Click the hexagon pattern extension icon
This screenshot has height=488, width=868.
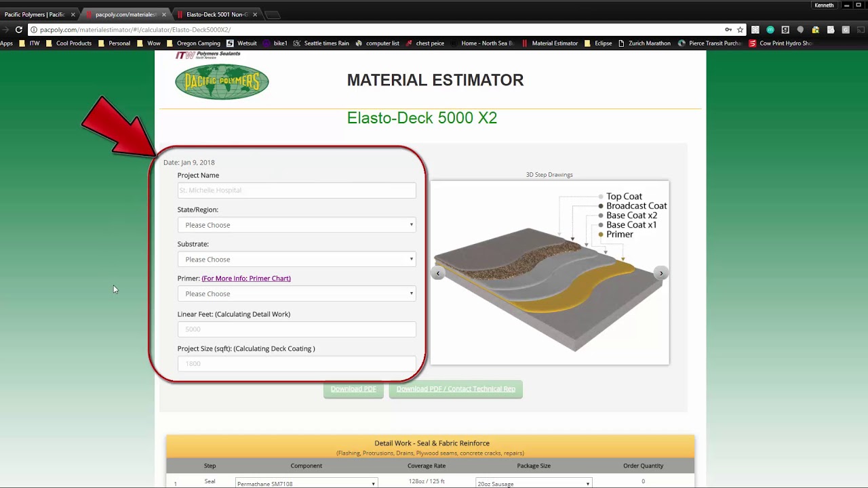coord(755,30)
